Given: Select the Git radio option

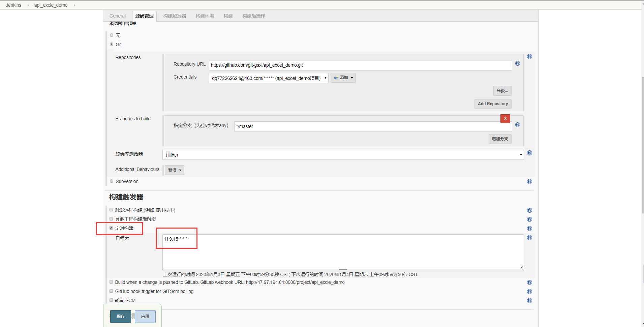Looking at the screenshot, I should [112, 44].
